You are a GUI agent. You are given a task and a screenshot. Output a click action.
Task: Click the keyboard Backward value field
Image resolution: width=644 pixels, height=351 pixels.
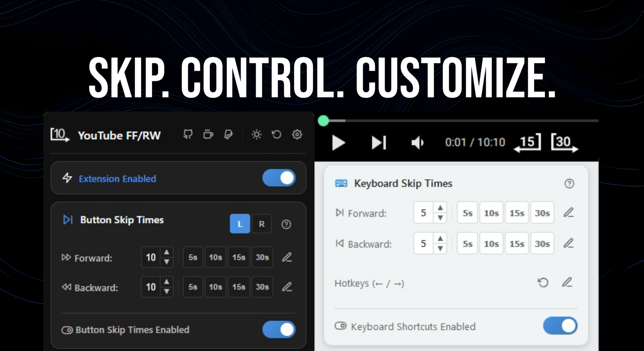pos(423,243)
